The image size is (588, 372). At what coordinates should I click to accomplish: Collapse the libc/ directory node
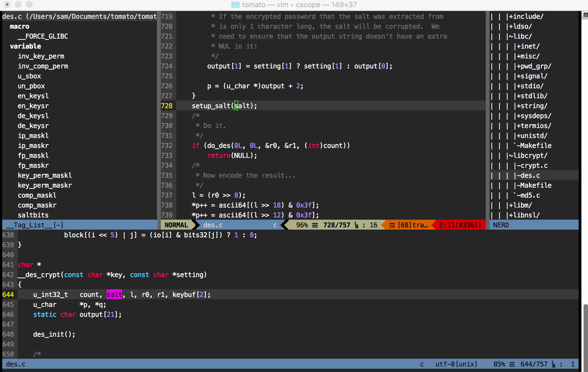(520, 36)
